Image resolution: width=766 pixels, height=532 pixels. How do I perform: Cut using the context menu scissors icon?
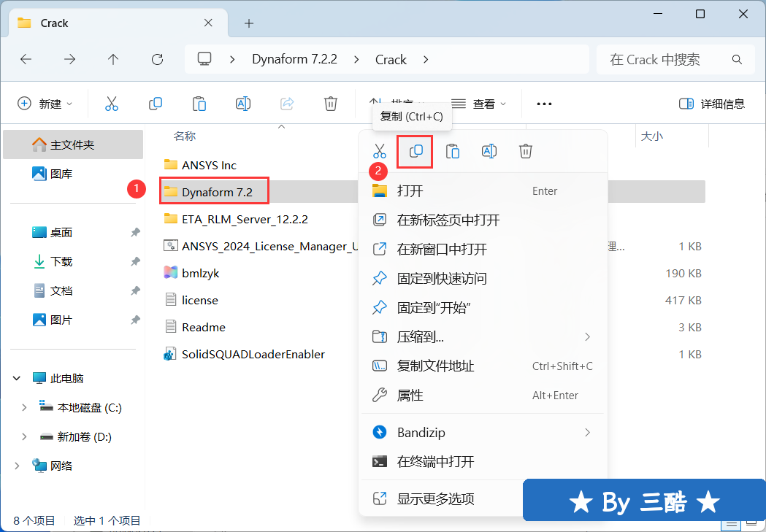380,151
